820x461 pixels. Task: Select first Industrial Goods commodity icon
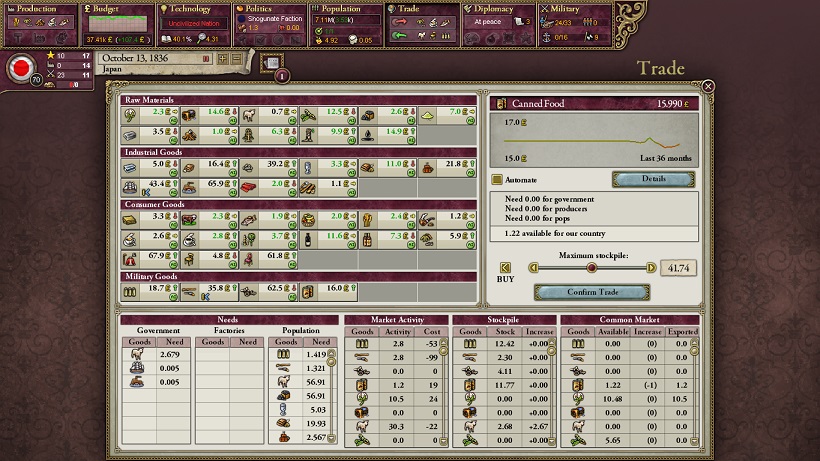[x=132, y=166]
